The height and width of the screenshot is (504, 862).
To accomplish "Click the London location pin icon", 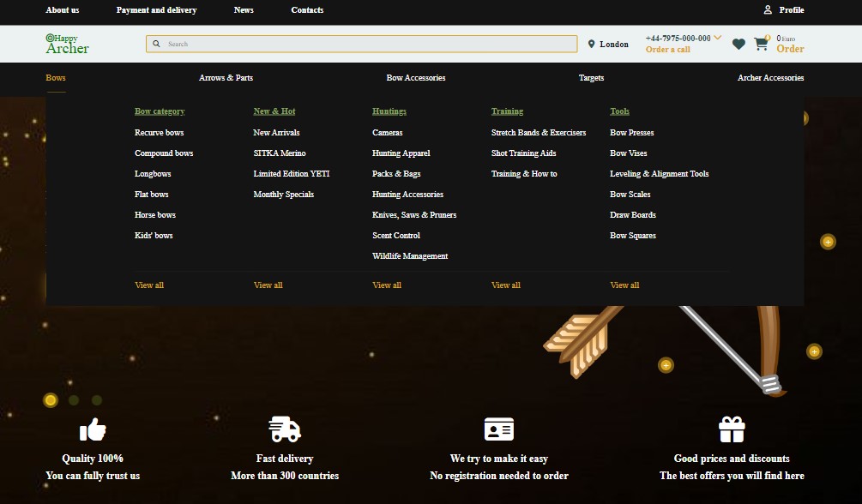I will [591, 44].
